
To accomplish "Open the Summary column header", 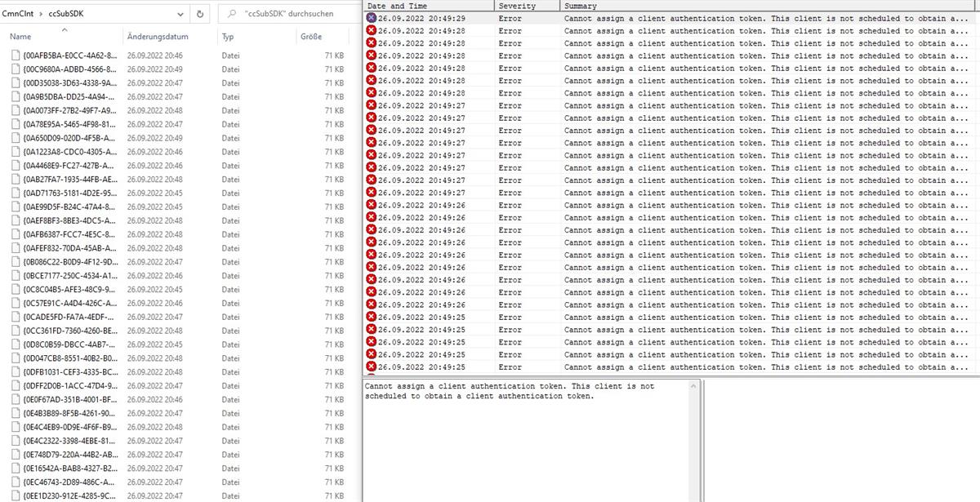I will [584, 4].
